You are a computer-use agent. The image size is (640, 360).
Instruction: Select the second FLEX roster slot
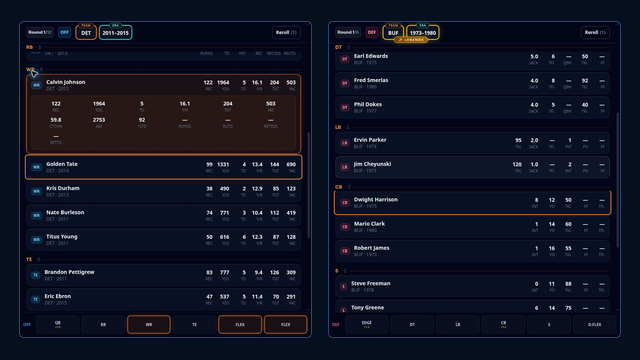285,324
